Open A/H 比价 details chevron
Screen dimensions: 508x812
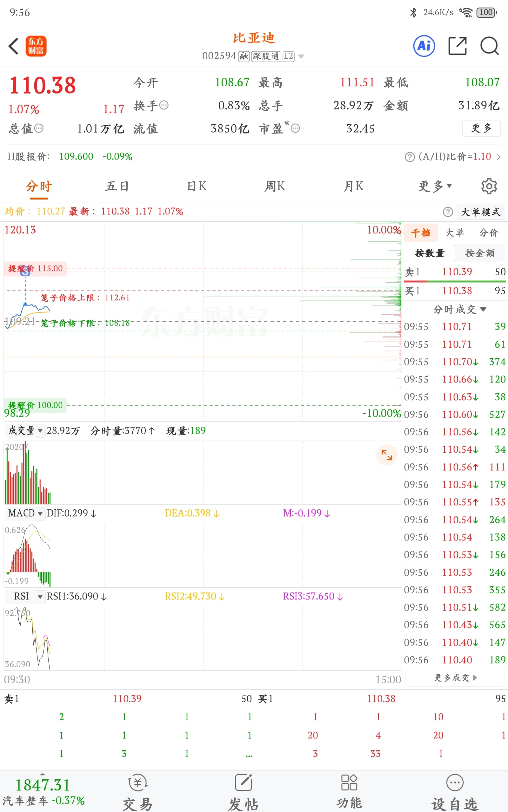click(x=498, y=157)
